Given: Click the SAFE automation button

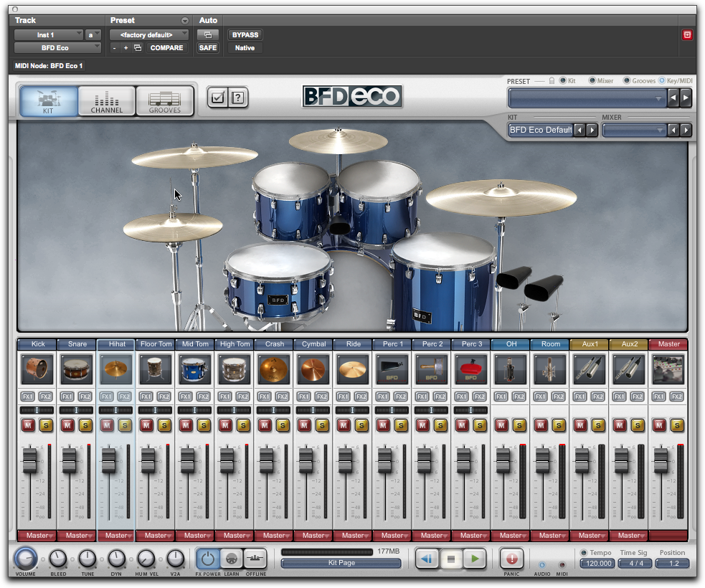Looking at the screenshot, I should tap(208, 47).
